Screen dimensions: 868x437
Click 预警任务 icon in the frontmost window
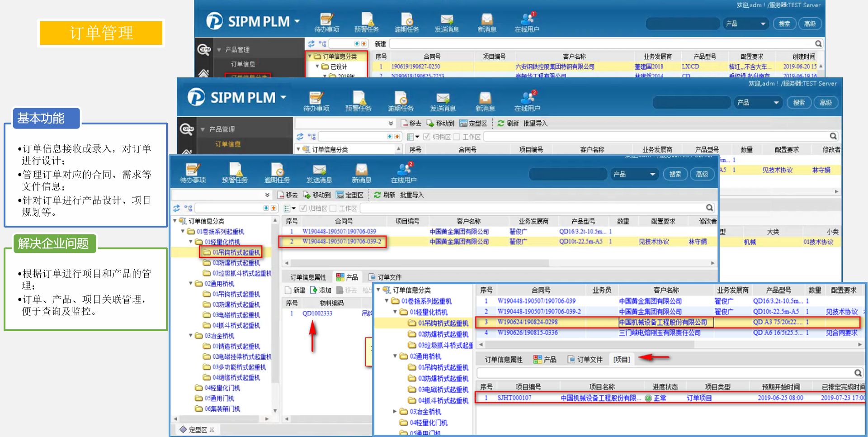pos(235,173)
